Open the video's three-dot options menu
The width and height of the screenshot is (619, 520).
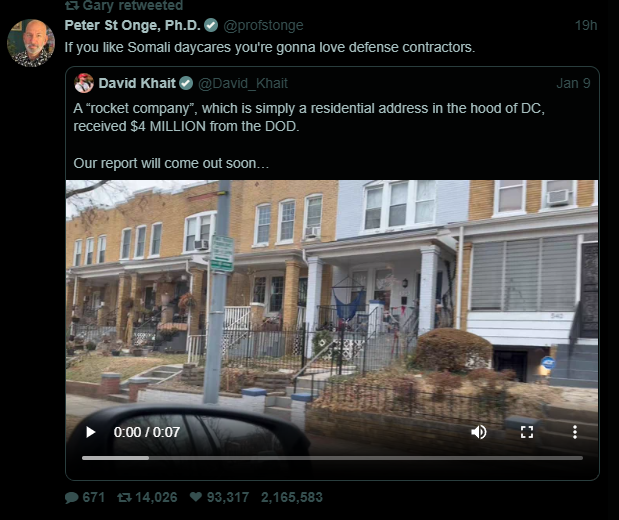click(575, 432)
